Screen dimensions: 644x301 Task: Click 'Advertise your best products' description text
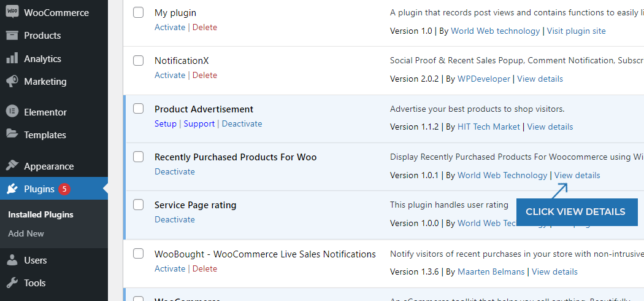(477, 109)
